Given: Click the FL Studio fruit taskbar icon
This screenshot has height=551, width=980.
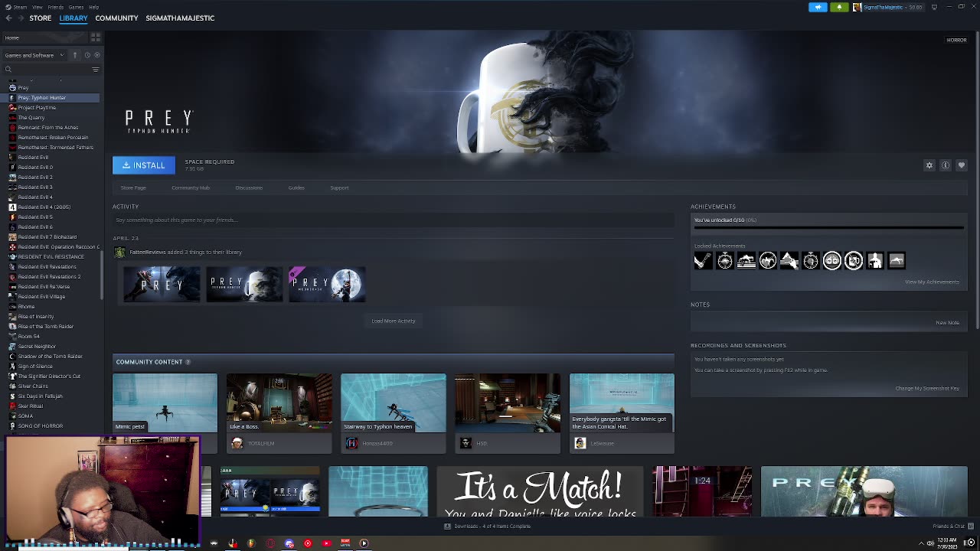Looking at the screenshot, I should (251, 543).
